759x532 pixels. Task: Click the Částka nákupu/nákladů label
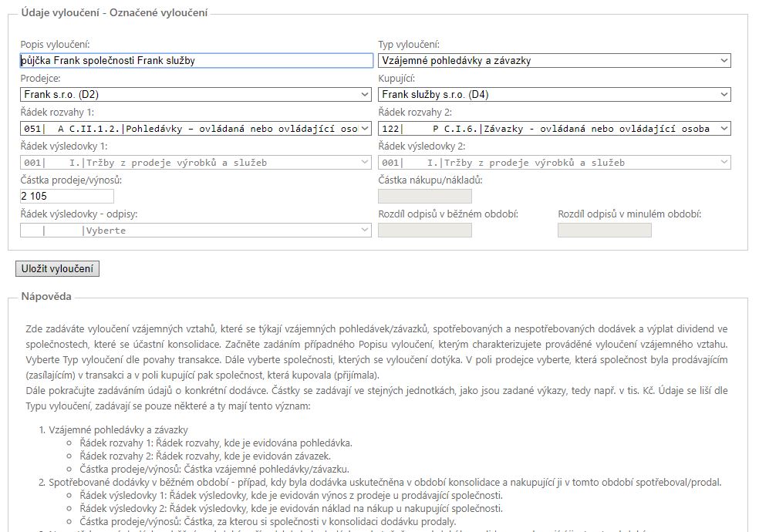[x=430, y=180]
